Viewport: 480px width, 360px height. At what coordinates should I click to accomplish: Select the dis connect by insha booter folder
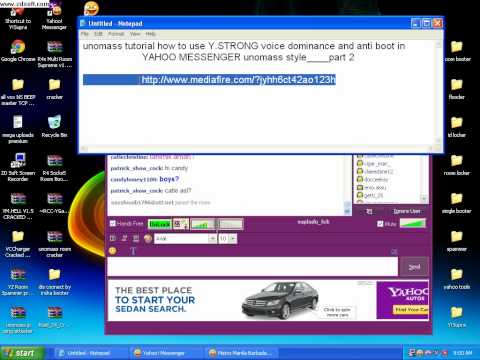click(x=54, y=282)
